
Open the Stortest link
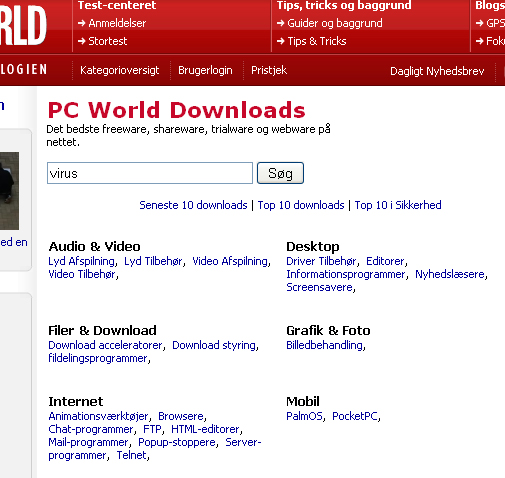(108, 41)
